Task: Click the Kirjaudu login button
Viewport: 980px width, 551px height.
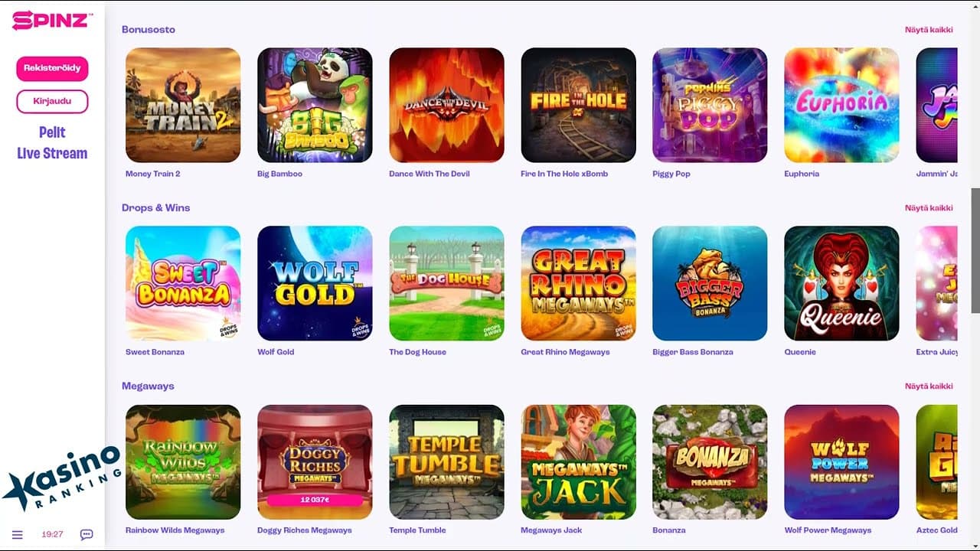Action: [52, 101]
